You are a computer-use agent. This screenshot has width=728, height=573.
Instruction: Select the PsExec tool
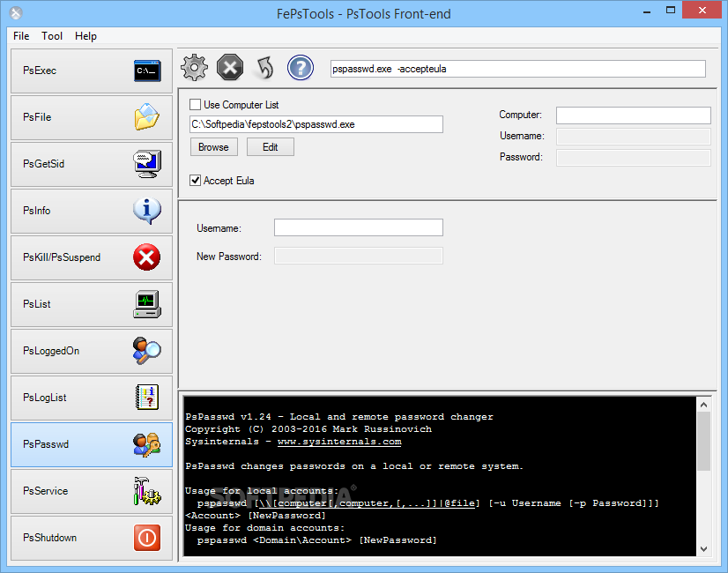coord(92,71)
